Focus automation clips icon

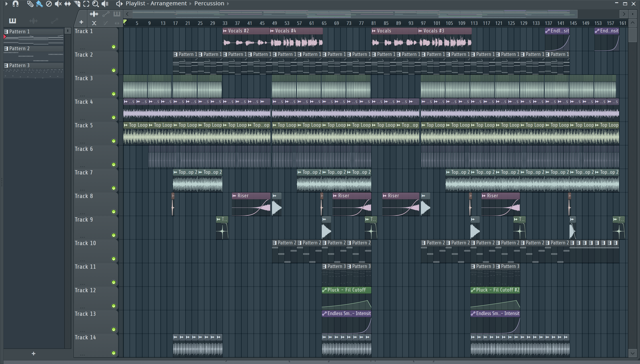coord(106,14)
